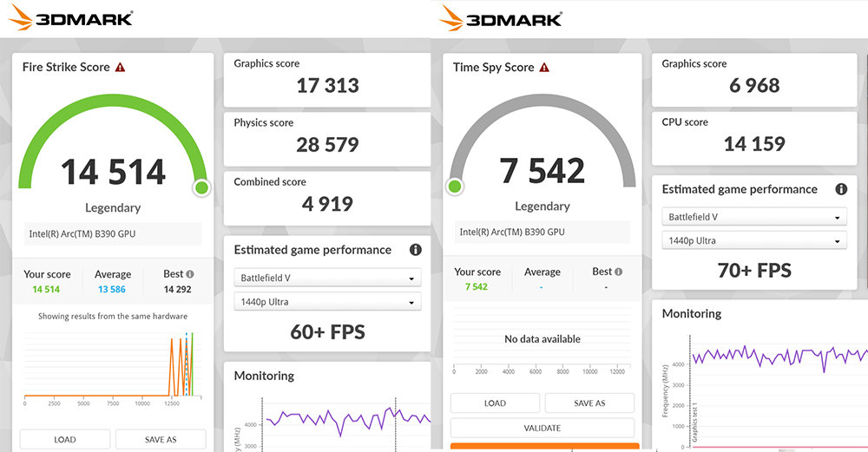Image resolution: width=868 pixels, height=452 pixels.
Task: Click the VALIDATE button
Action: [x=542, y=428]
